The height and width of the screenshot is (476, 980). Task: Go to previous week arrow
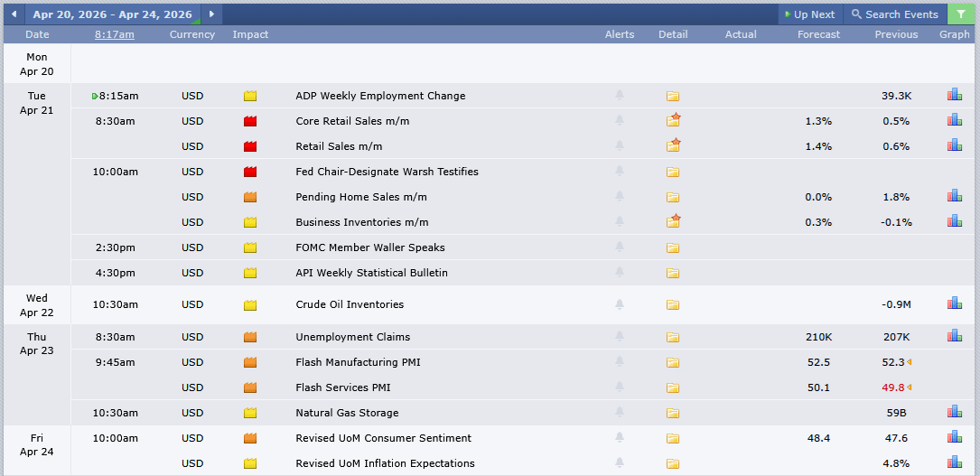[x=14, y=14]
